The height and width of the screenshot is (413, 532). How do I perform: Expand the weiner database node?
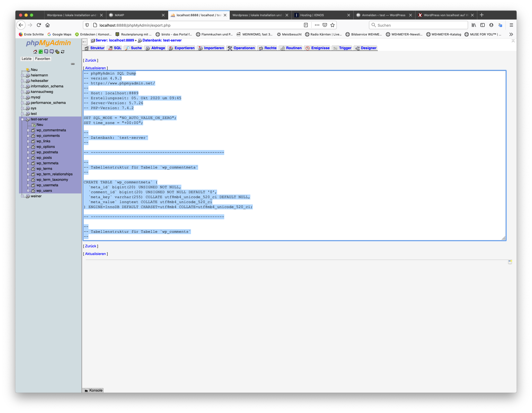pos(23,196)
